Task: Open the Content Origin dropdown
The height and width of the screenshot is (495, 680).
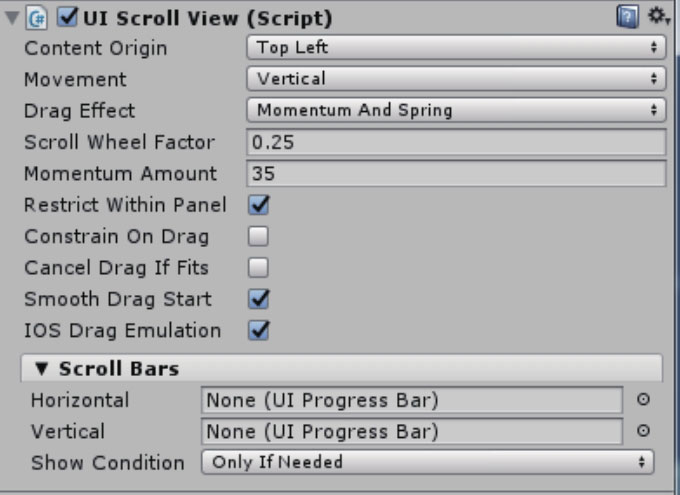Action: click(456, 47)
